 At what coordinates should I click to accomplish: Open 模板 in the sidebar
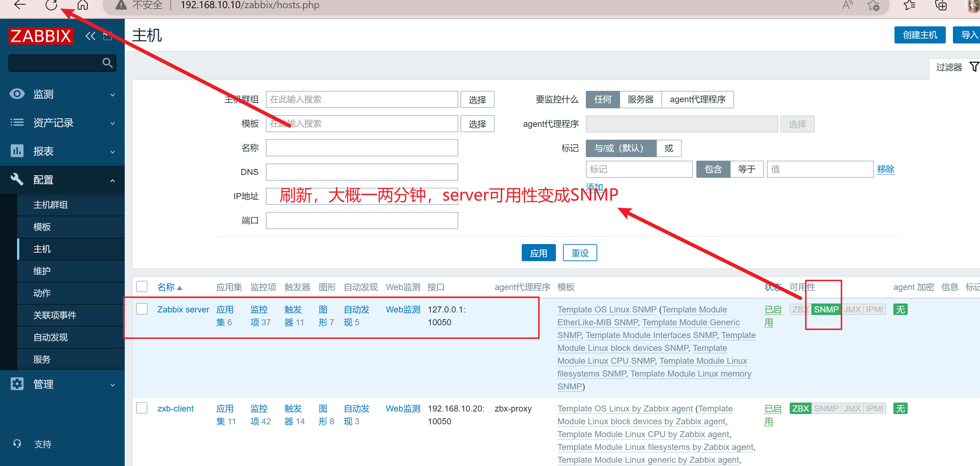pyautogui.click(x=71, y=227)
